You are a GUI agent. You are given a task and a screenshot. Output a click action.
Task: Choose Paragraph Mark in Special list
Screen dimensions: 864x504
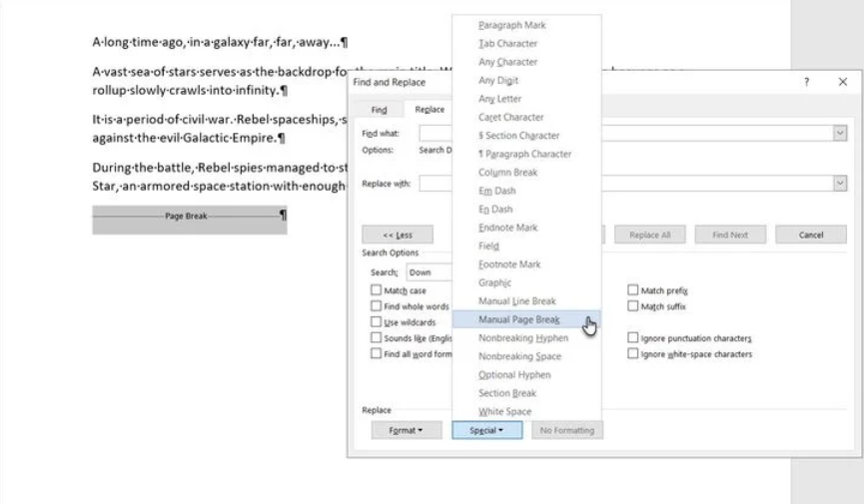click(511, 25)
